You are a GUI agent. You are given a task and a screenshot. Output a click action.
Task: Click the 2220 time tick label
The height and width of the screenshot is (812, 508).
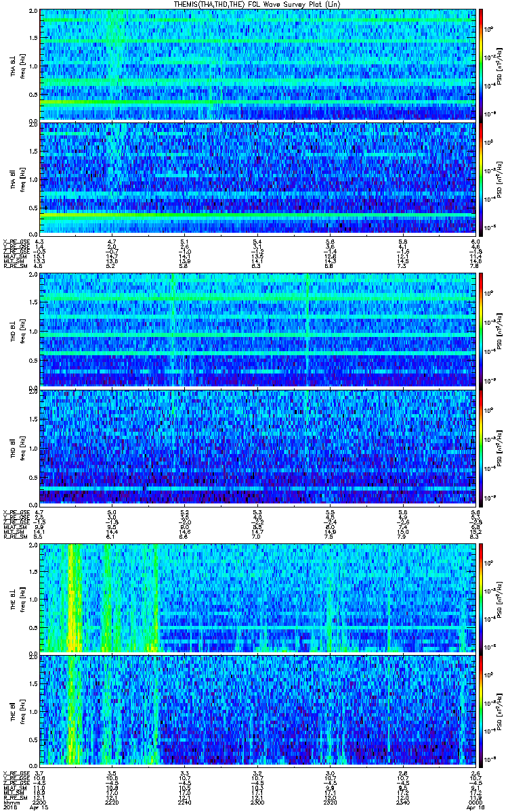(x=112, y=802)
